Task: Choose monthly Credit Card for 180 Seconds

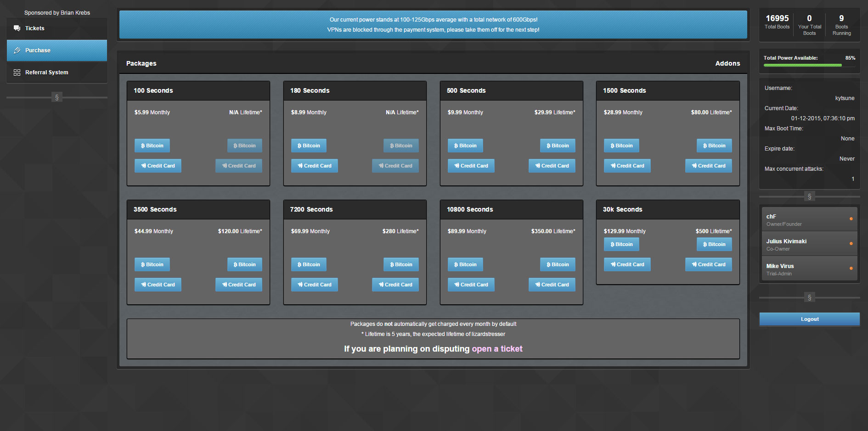Action: [315, 166]
